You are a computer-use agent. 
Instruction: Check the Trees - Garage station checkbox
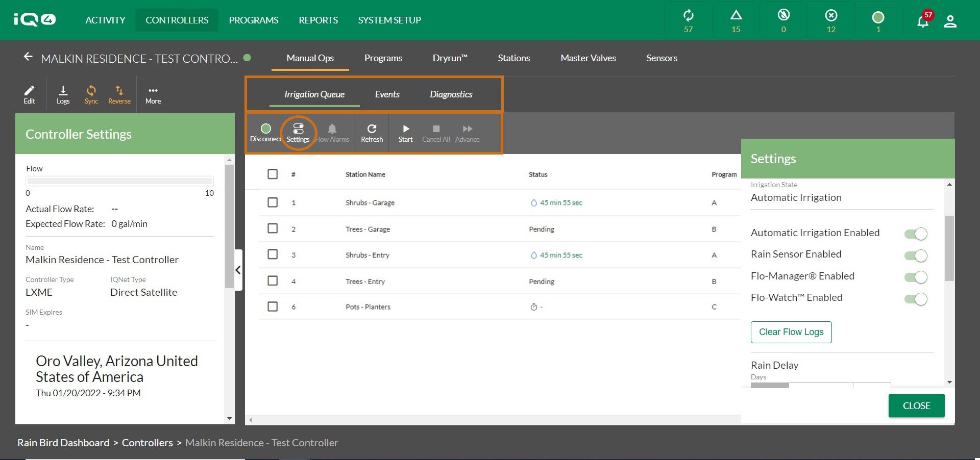(273, 228)
